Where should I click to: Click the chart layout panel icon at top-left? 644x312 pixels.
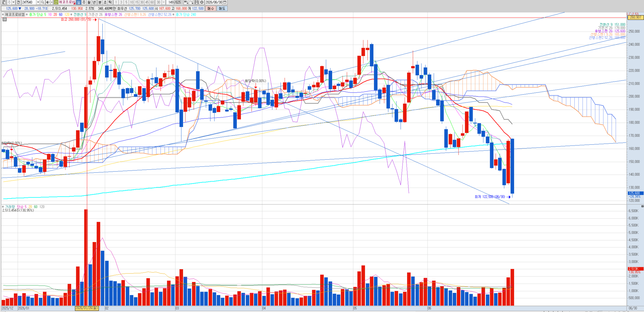pos(4,2)
